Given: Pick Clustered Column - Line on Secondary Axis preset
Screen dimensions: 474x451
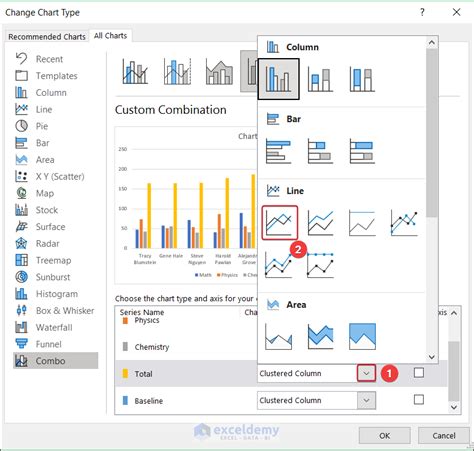Looking at the screenshot, I should tap(177, 72).
